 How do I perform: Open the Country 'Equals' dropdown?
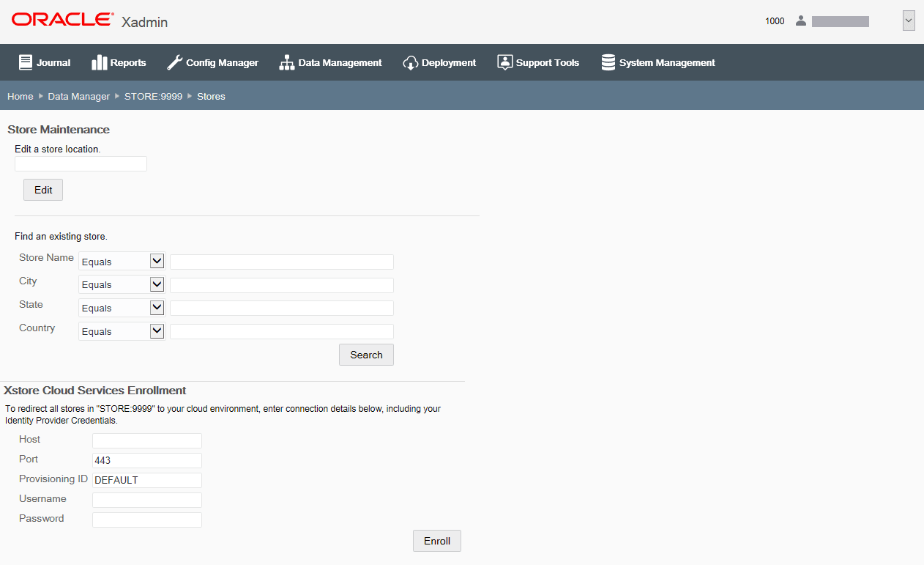click(121, 330)
